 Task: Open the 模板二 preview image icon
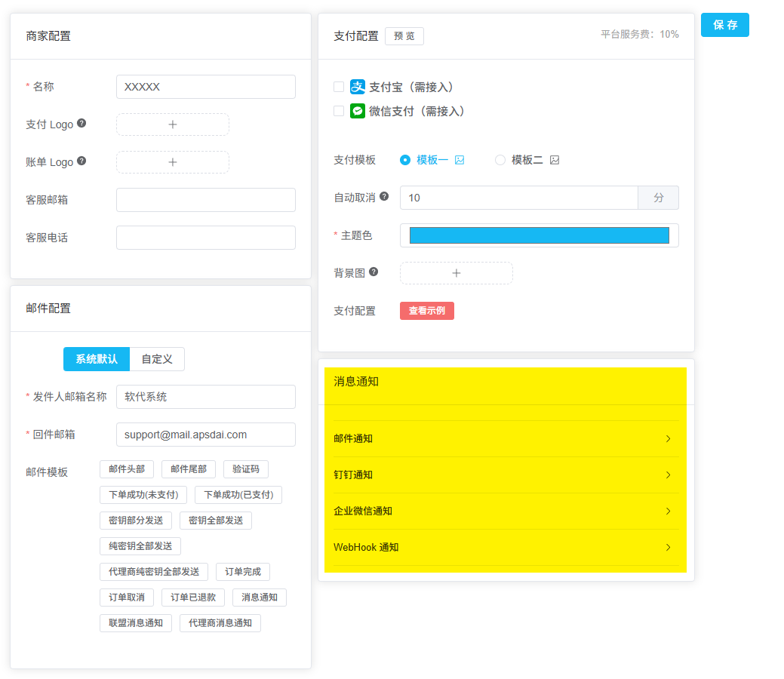[555, 159]
